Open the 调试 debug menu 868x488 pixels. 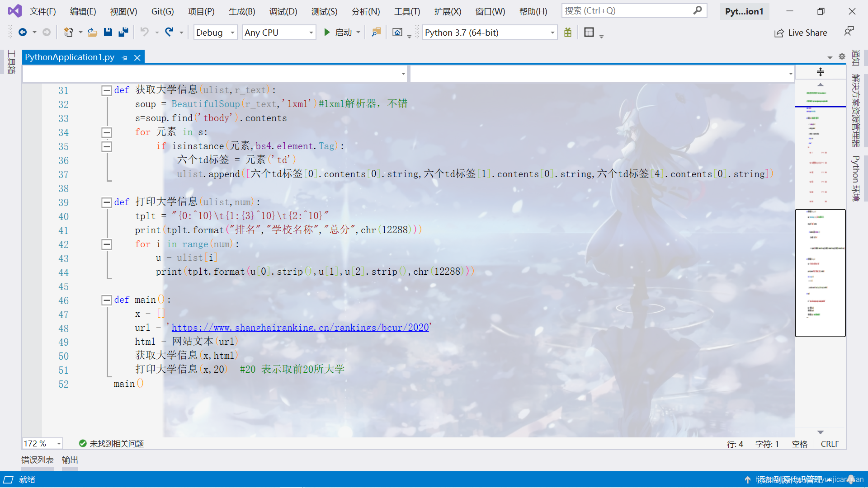pos(283,11)
